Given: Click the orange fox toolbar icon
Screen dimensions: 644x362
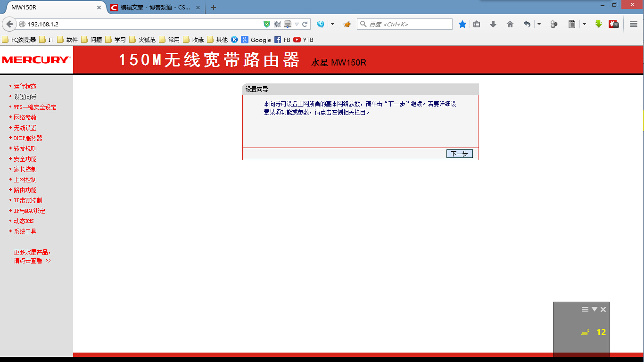Looking at the screenshot, I should 347,24.
